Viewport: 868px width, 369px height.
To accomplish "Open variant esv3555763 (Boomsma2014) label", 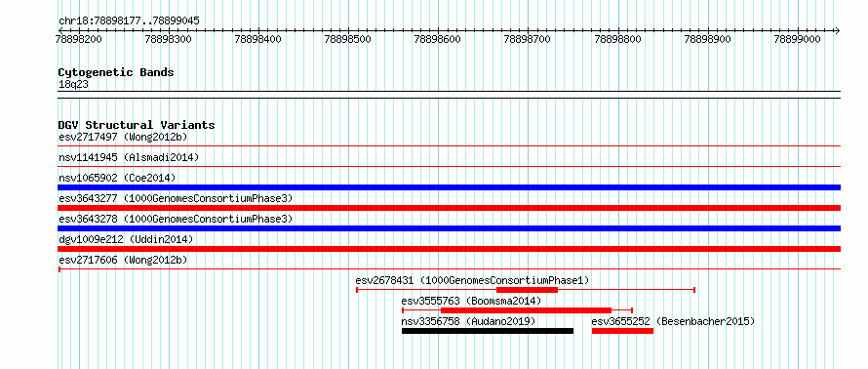I will (471, 301).
